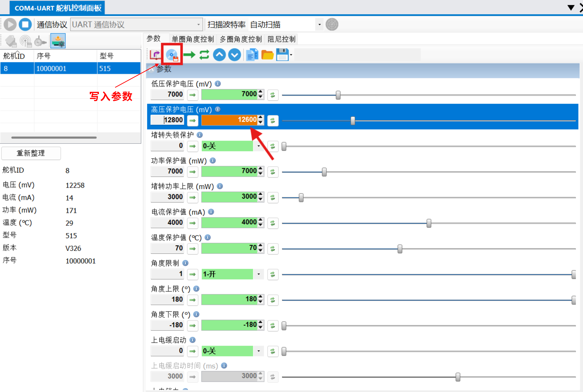Viewport: 583px width, 392px height.
Task: Click the 高压保护电压 input field showing 12800
Action: [x=168, y=120]
